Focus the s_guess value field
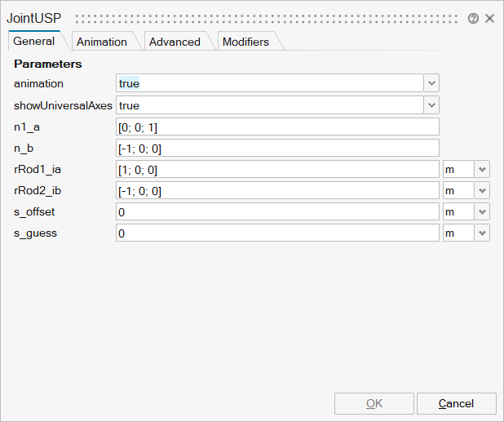The image size is (504, 422). pyautogui.click(x=277, y=233)
